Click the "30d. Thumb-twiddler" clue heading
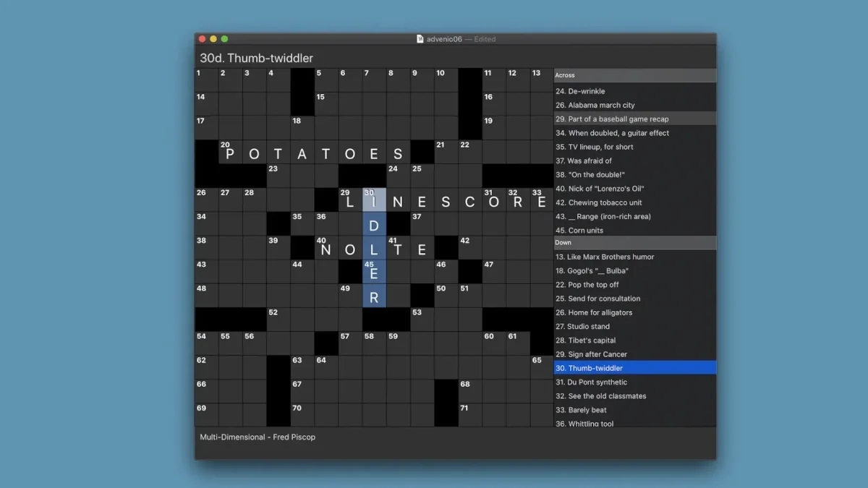Screen dimensions: 868x488 point(257,58)
